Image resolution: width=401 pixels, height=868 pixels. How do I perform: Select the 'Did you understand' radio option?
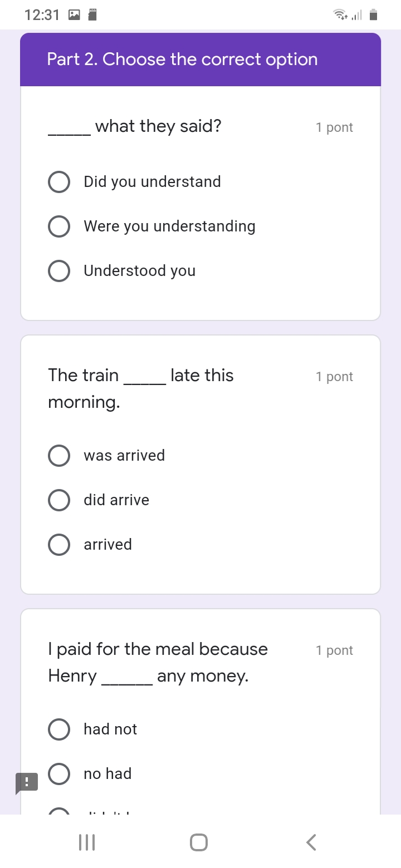click(59, 182)
